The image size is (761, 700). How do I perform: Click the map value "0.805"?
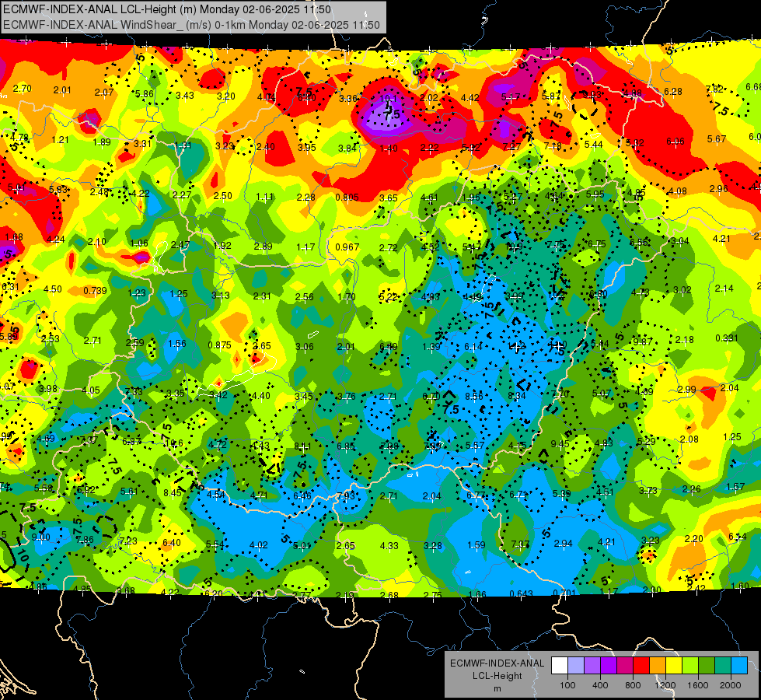tap(347, 198)
